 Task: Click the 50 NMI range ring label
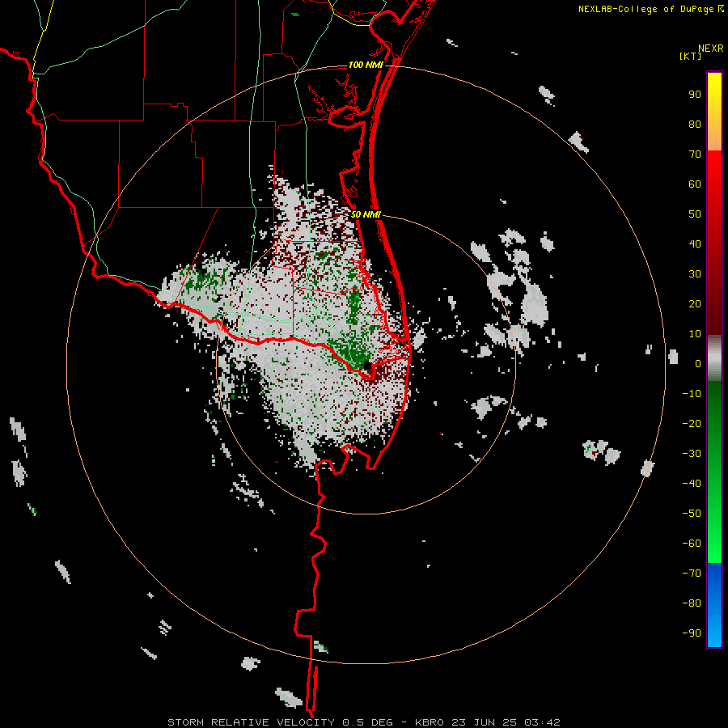point(366,214)
